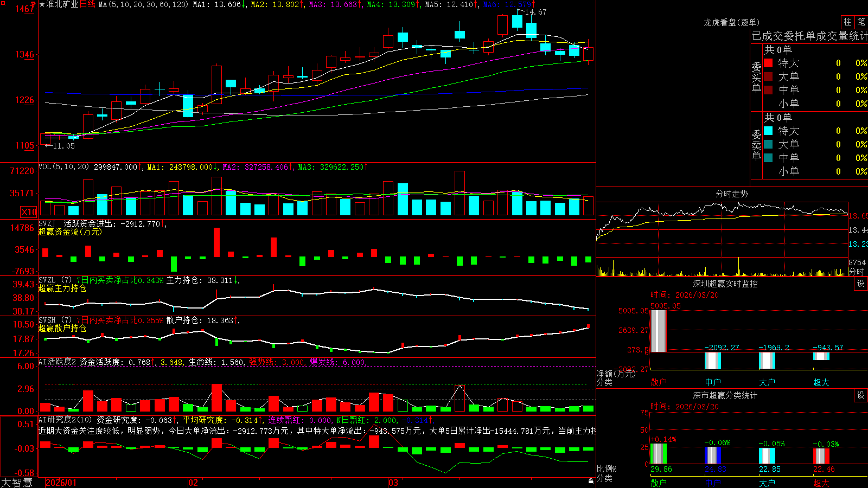Image resolution: width=868 pixels, height=488 pixels.
Task: Open 设 settings for 深市超赢分类统计
Action: click(x=860, y=395)
